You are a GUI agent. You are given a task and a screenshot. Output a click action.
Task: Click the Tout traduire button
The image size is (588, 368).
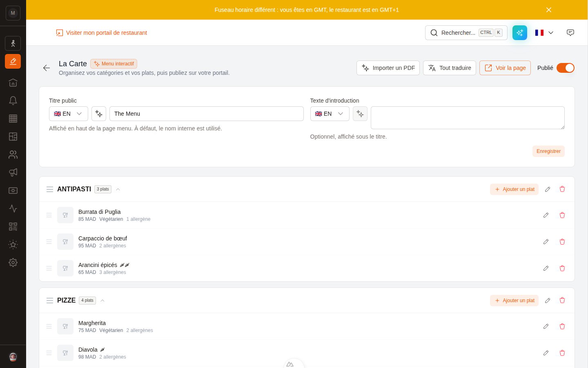[x=450, y=68]
